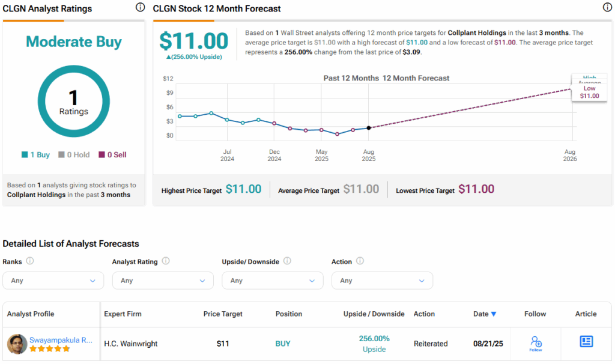
Task: Click the Low $11.00 forecast label
Action: [589, 92]
